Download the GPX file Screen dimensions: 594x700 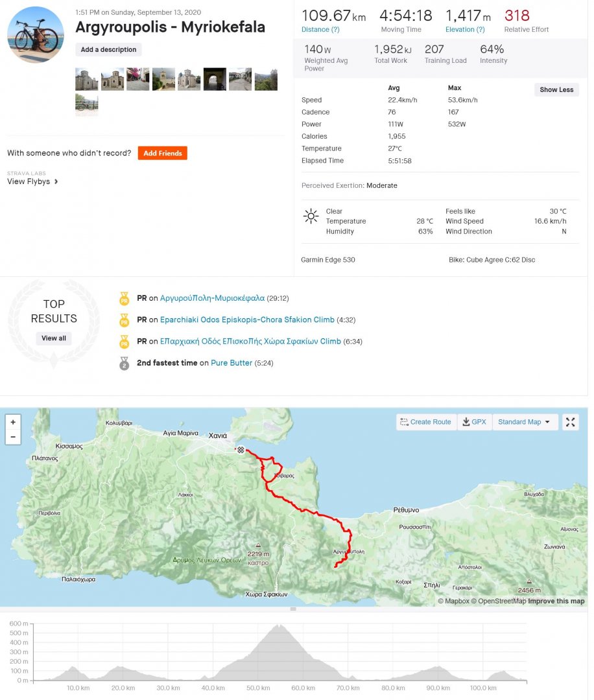pos(474,422)
